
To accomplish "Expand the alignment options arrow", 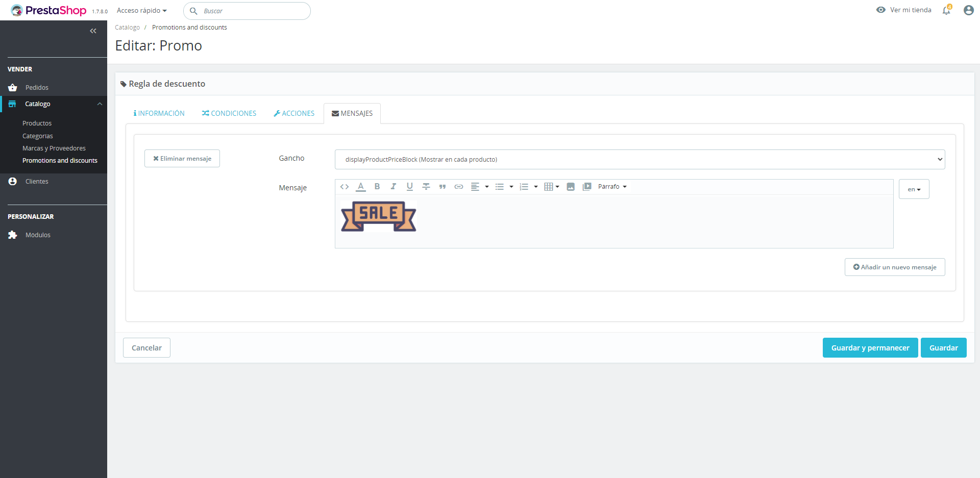I will (x=487, y=187).
